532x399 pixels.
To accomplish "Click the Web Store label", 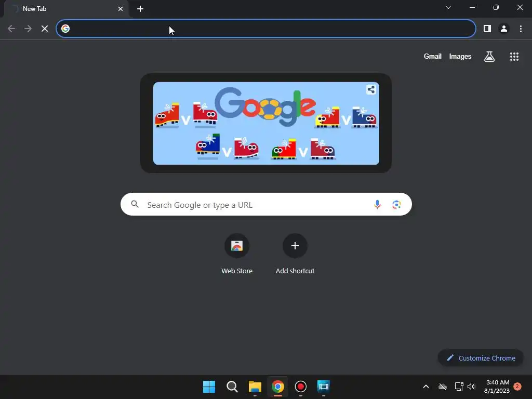I will (237, 271).
